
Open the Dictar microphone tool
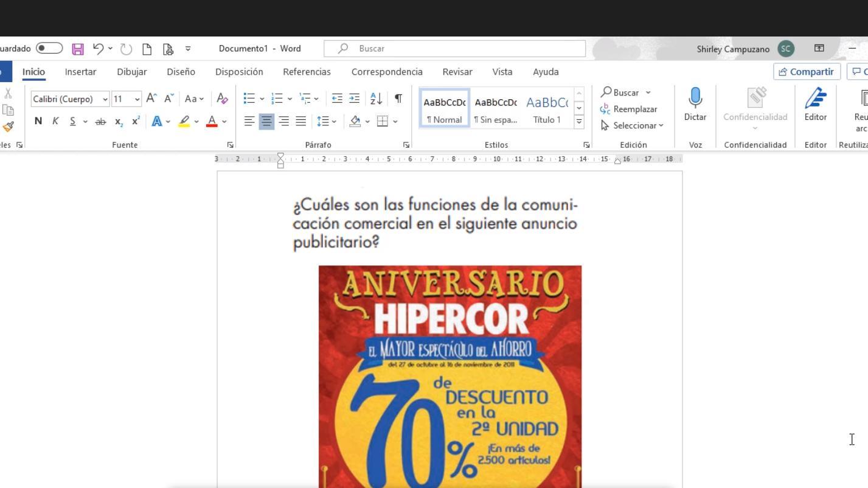click(695, 104)
